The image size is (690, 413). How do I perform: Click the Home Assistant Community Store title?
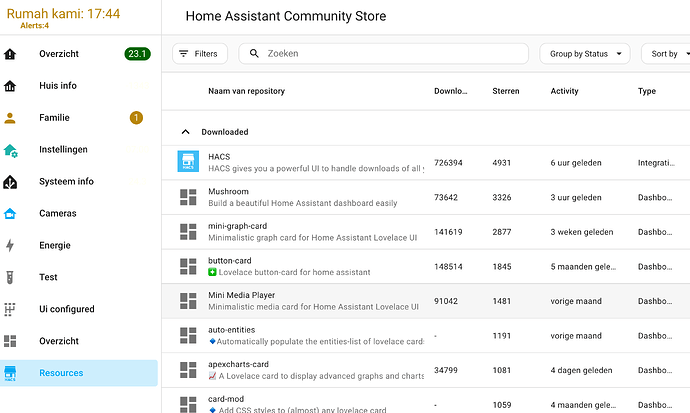click(x=286, y=16)
